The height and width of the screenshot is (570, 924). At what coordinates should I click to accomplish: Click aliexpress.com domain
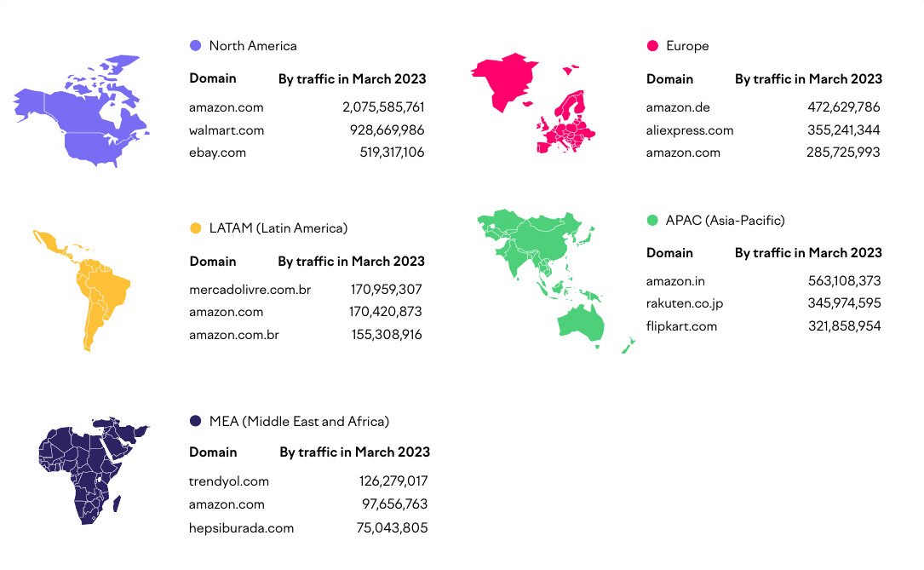tap(690, 130)
